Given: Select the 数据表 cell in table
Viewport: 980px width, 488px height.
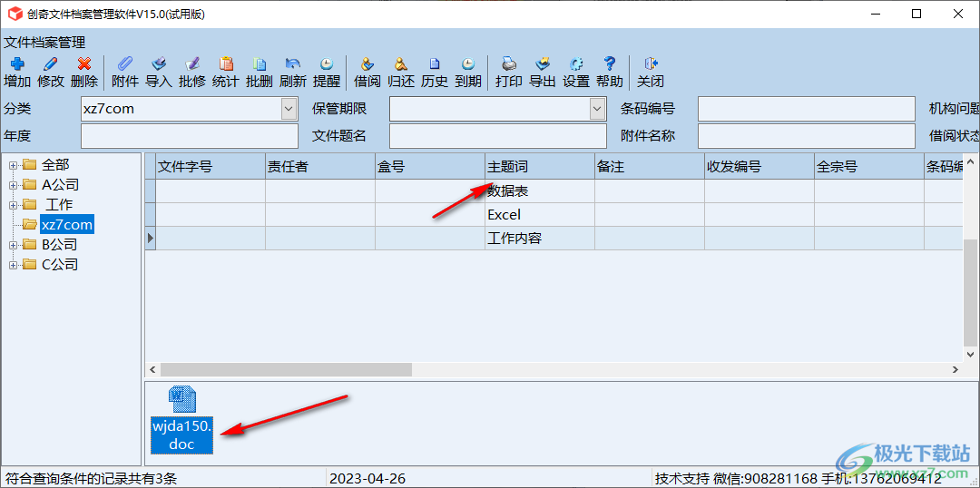Looking at the screenshot, I should click(540, 191).
